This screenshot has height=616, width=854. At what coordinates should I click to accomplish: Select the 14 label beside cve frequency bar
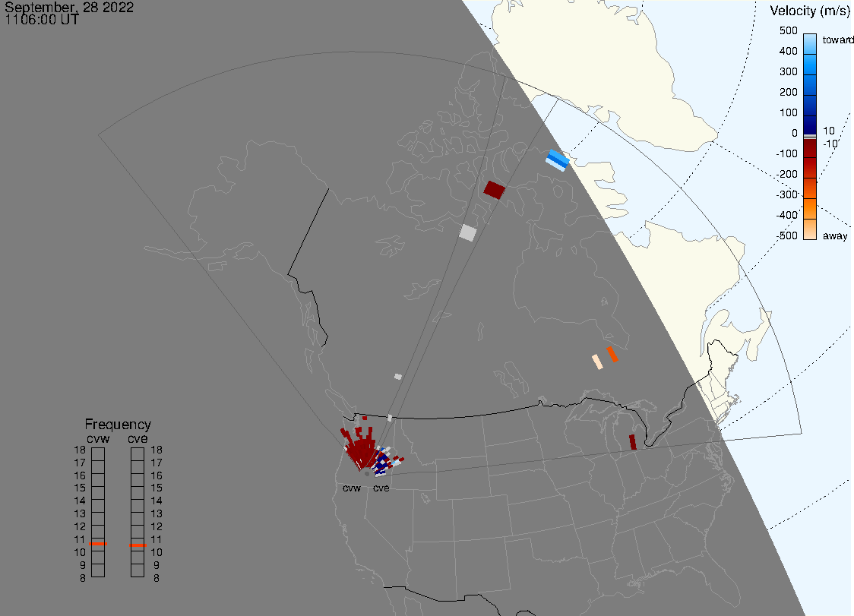click(157, 501)
